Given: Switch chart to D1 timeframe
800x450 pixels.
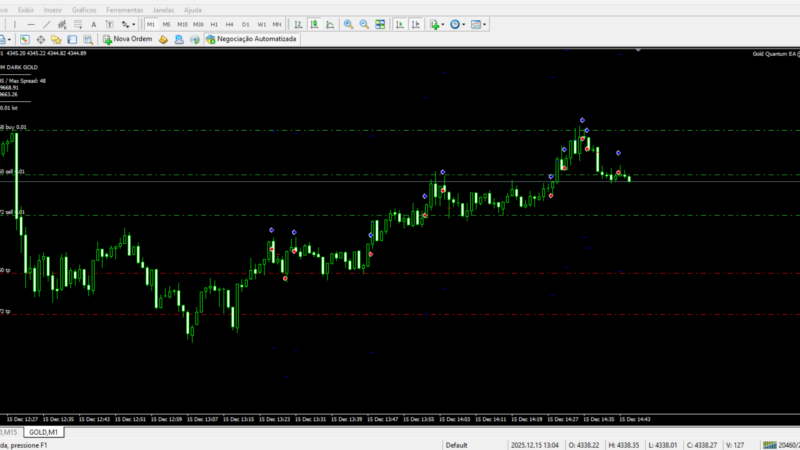Looking at the screenshot, I should point(245,24).
